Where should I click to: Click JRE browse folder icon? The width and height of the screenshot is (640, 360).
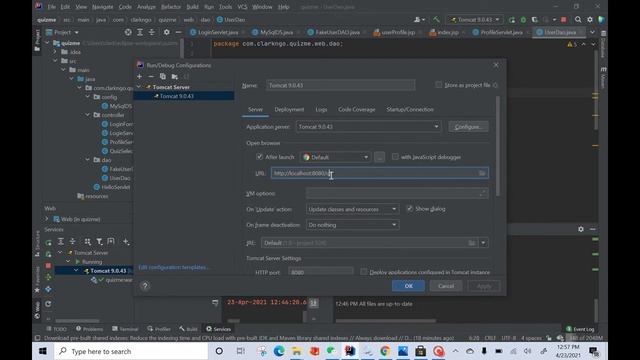click(471, 243)
